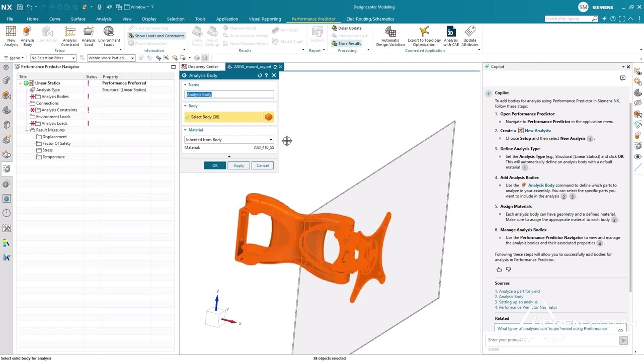
Task: Click the New Analysis ribbon icon
Action: coord(11,36)
